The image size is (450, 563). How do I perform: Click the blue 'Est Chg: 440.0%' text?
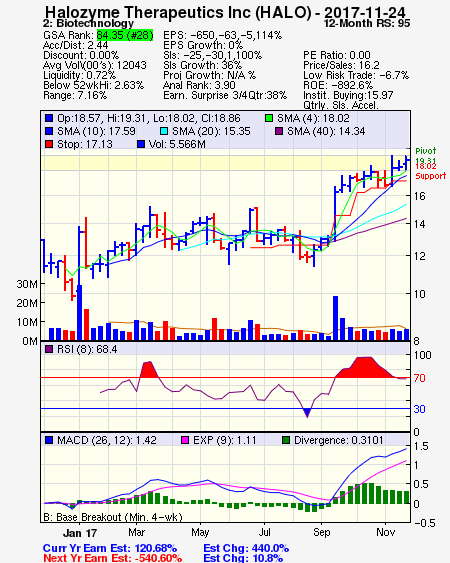coord(246,549)
